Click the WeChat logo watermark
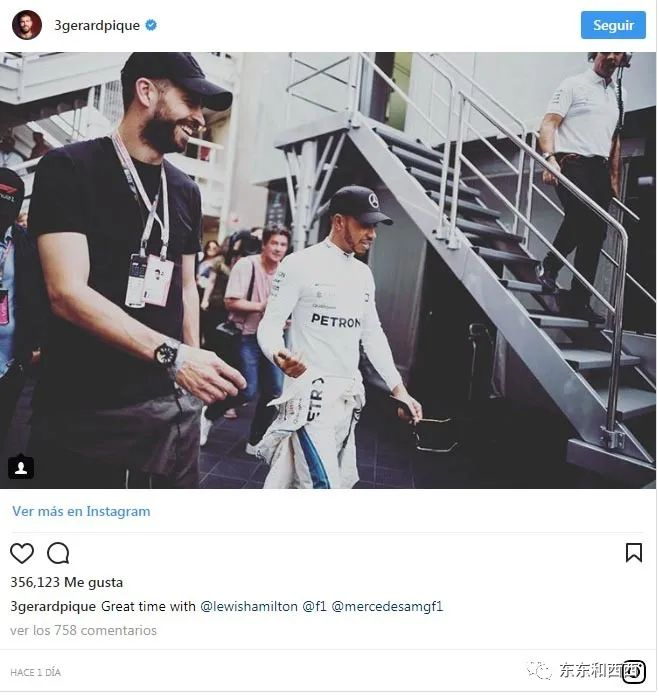 click(x=539, y=670)
